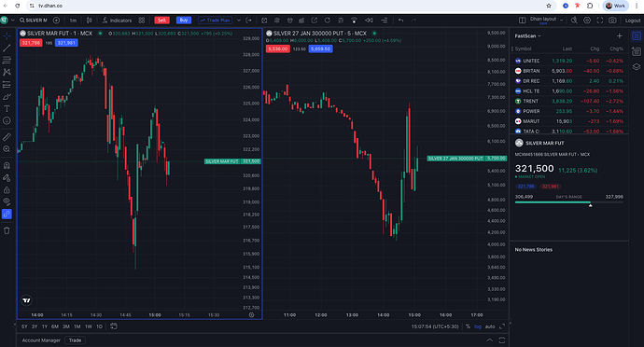
Task: Open the quick search magnifier icon
Action: pyautogui.click(x=574, y=21)
